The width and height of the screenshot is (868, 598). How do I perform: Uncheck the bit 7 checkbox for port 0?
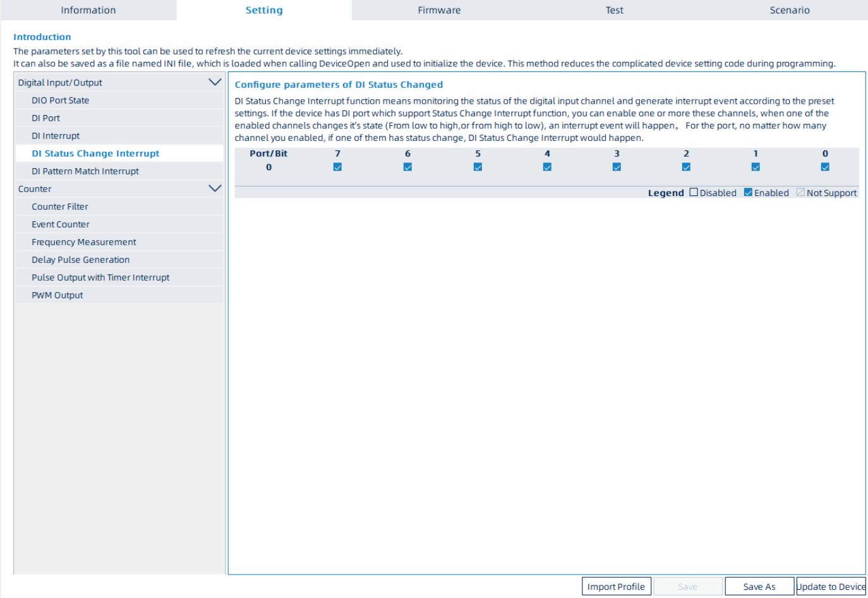pos(337,167)
